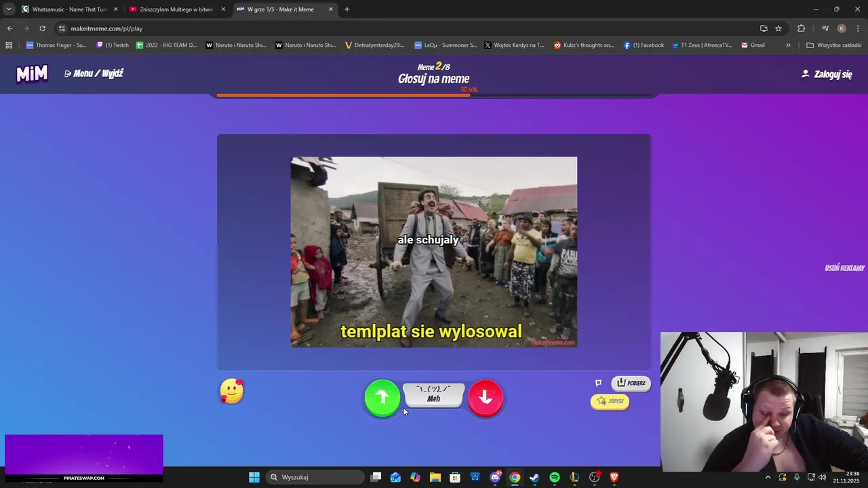
Task: Open Windows Start menu
Action: tap(254, 477)
